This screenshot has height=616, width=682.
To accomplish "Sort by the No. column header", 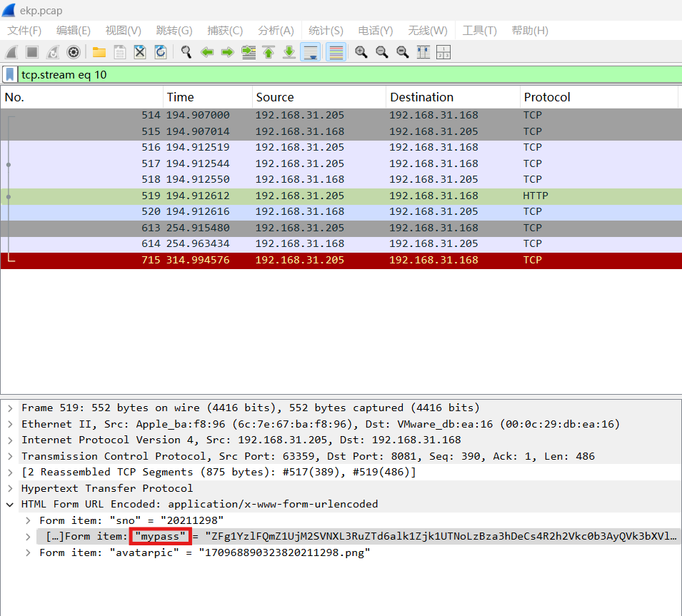I will pyautogui.click(x=82, y=97).
